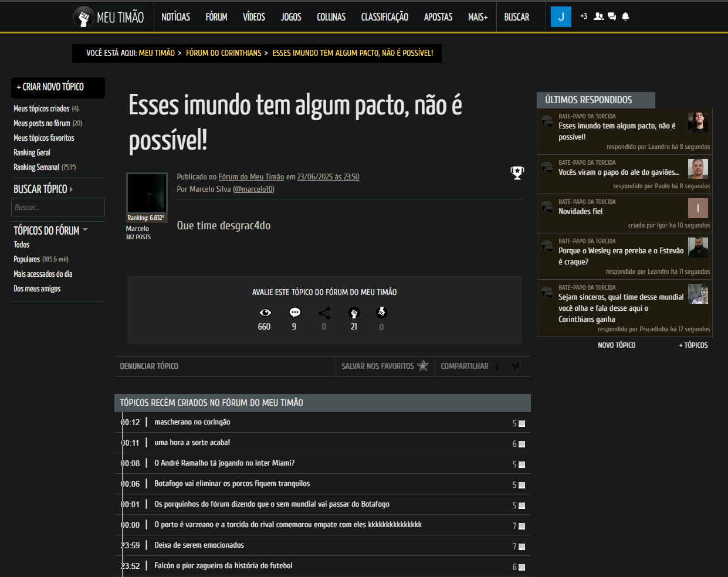Expand the Buscar Tópico arrow
Viewport: 728px width, 577px height.
point(71,189)
